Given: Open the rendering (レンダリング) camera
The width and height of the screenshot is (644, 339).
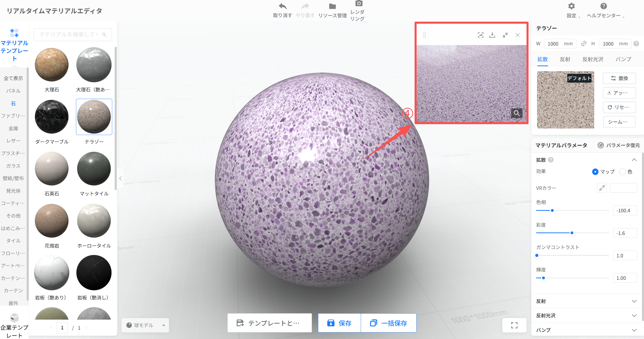Looking at the screenshot, I should tap(359, 3).
